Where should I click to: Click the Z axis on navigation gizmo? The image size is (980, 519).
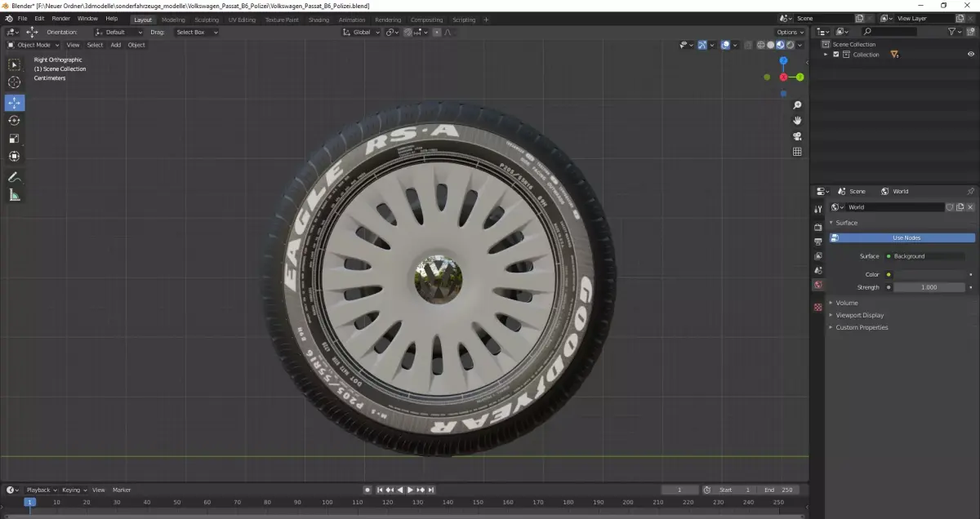(783, 60)
